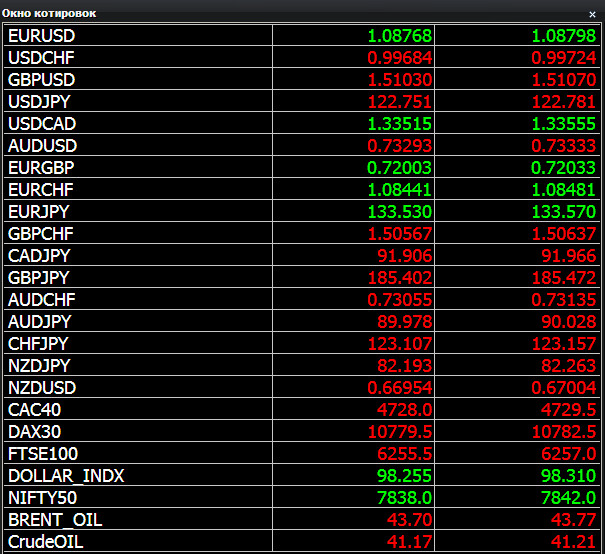Screen dimensions: 605x554
Task: Select the FTSE100 index row
Action: pos(43,453)
